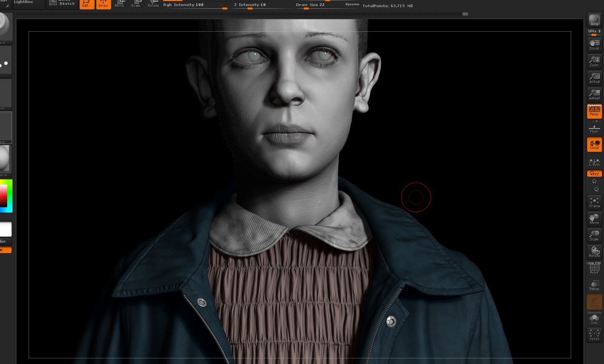Click the Frame mesh icon
This screenshot has height=364, width=604.
(594, 202)
